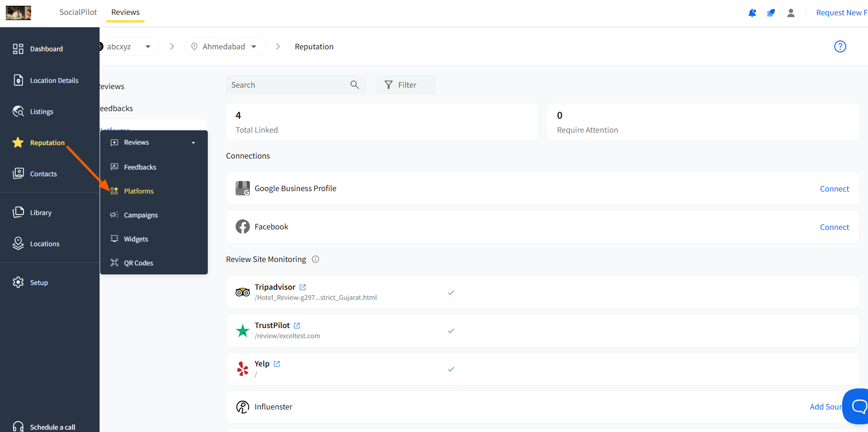Open the Dashboard grid icon

[x=18, y=49]
